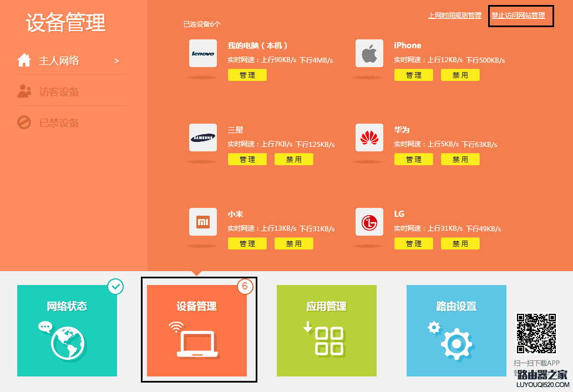573x392 pixels.
Task: Click the 已连设备6个 count text
Action: click(202, 24)
